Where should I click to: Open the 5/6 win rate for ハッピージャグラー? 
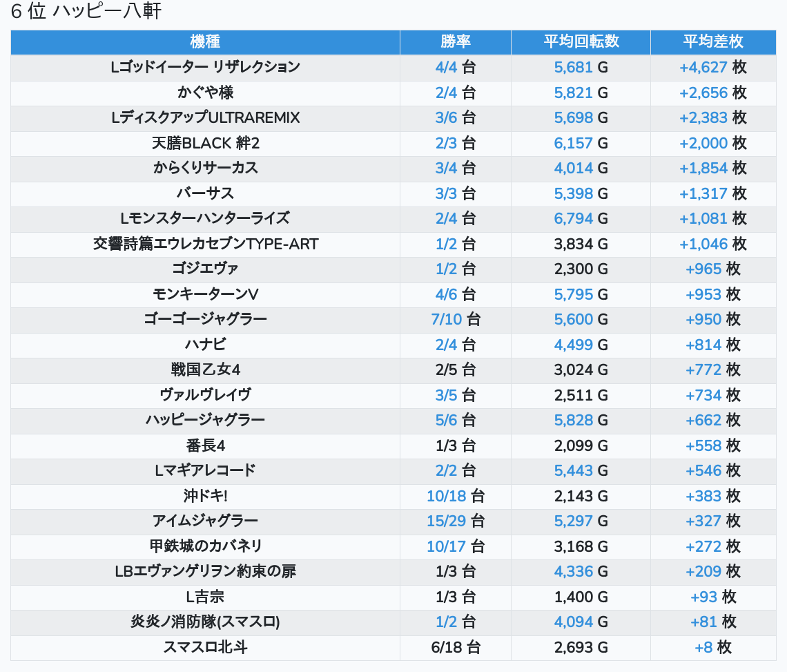click(447, 421)
